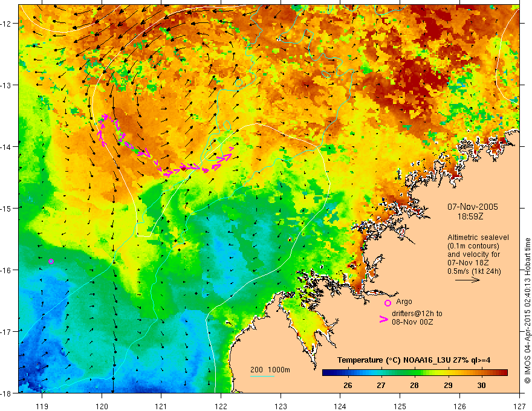Viewport: 532px width, 411px height.
Task: Click the '124' longitude axis label
Action: [340, 406]
